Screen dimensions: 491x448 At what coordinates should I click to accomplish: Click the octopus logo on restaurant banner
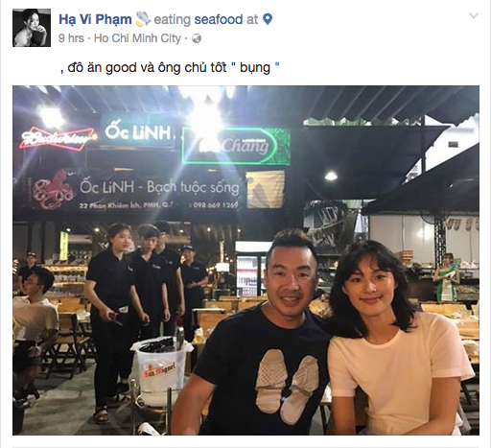coord(53,190)
